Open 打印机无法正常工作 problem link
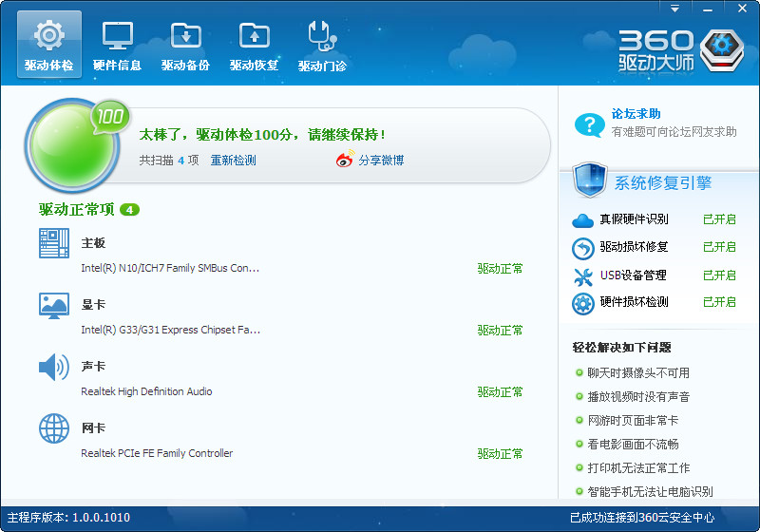760x532 pixels. [638, 468]
